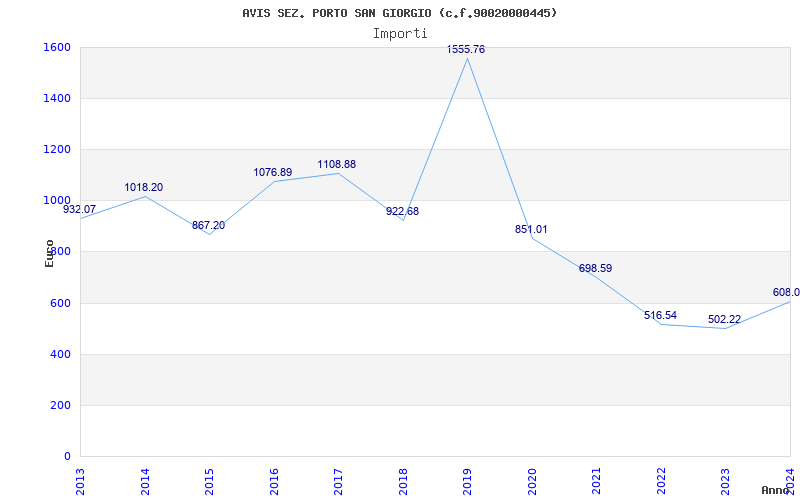
Task: Select the 1555.76 data label for 2019
Action: click(x=466, y=49)
